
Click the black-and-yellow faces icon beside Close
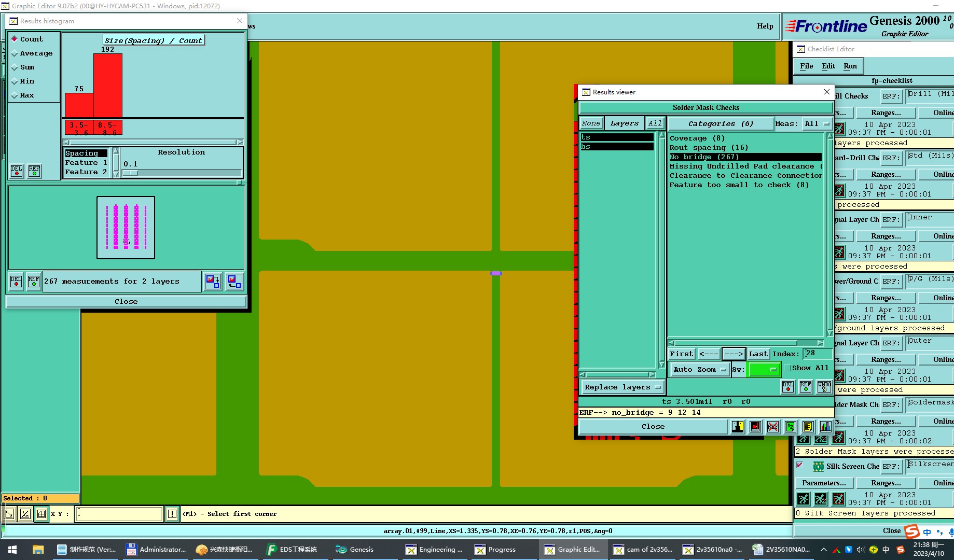tap(738, 426)
